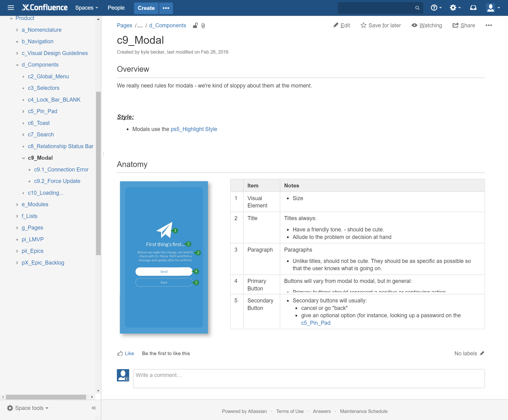This screenshot has width=508, height=420.
Task: Click the page restrictions unlock icon
Action: 195,25
